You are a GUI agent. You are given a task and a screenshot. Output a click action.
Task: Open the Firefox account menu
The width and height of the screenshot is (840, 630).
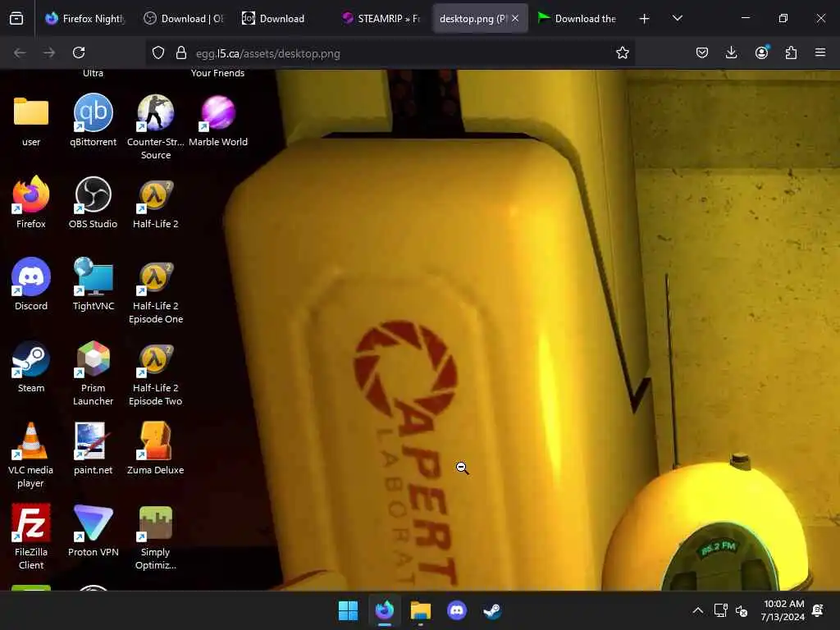[761, 52]
